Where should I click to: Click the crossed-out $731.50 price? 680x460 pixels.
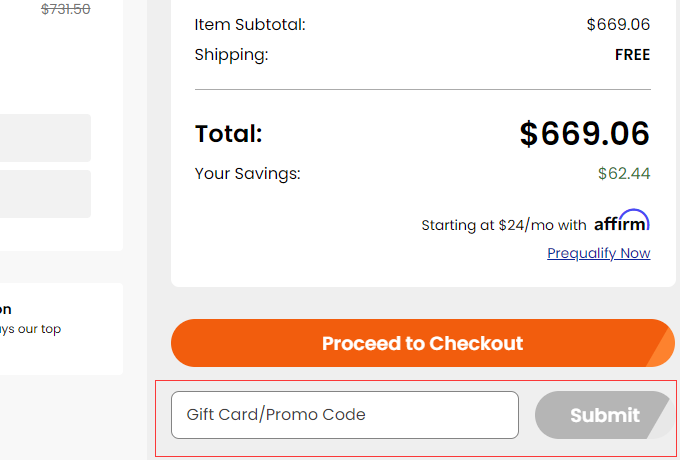[65, 9]
